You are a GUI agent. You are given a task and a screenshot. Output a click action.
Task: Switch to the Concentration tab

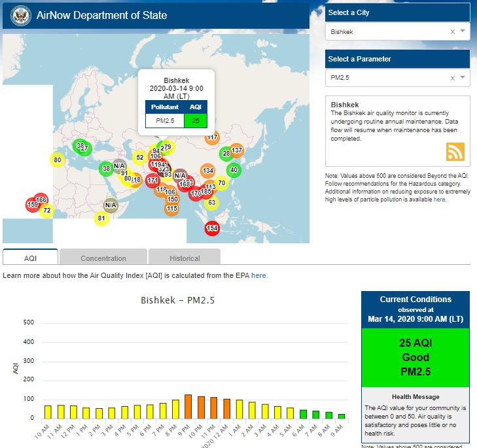tap(103, 258)
